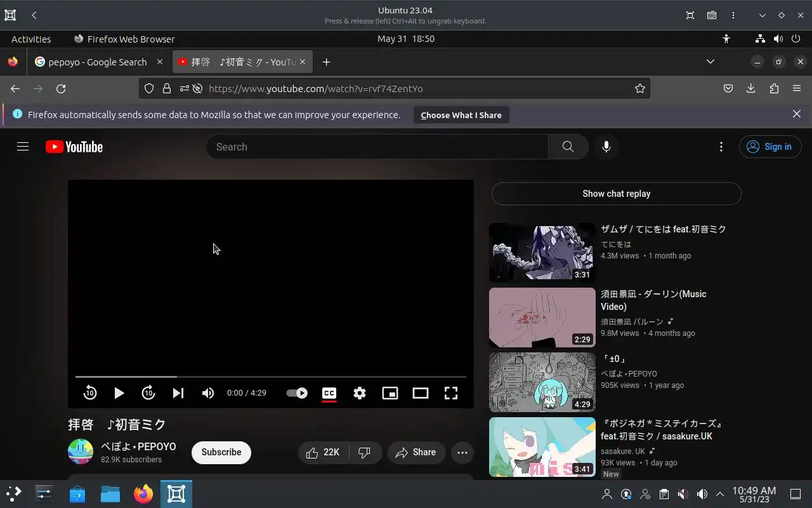Open the power menu in top bar

click(x=796, y=39)
